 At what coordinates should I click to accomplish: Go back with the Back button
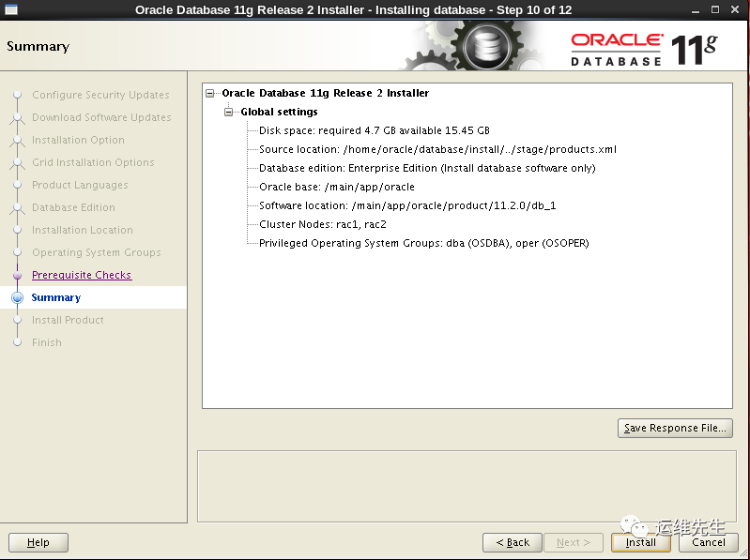click(513, 542)
